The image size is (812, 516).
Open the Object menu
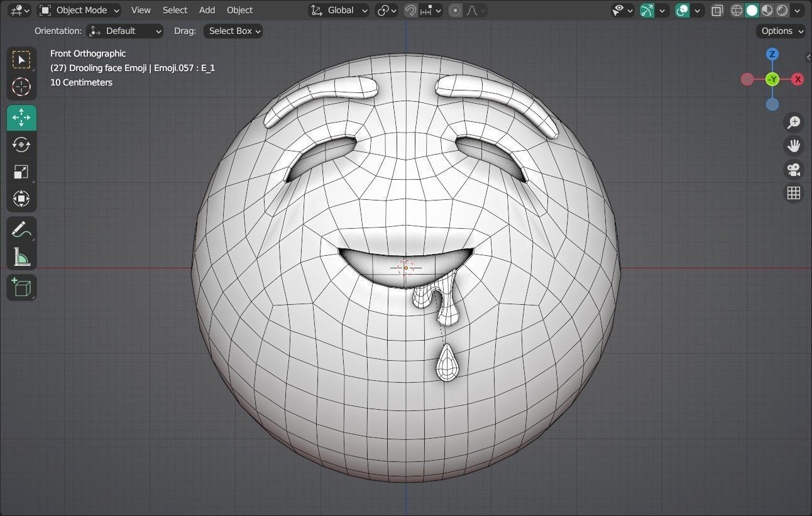click(239, 10)
